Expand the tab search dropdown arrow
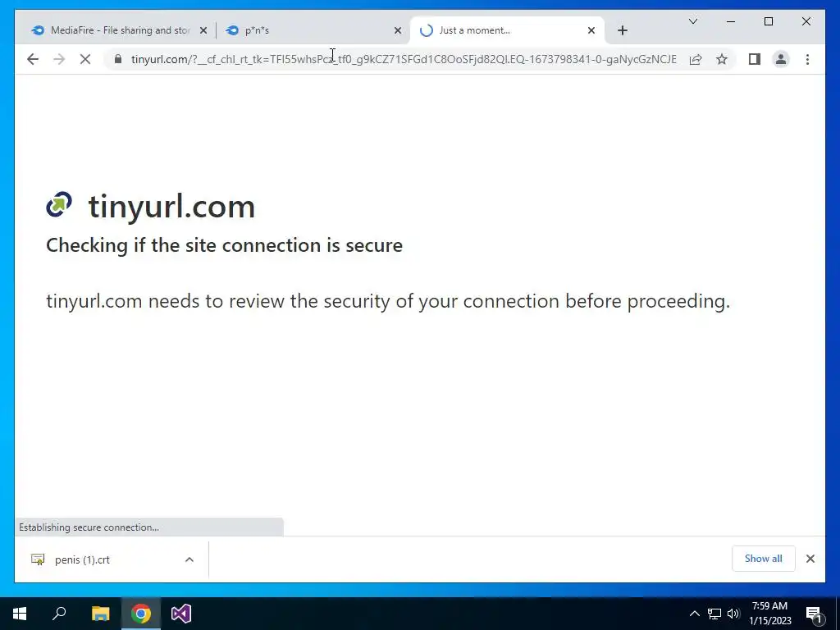840x630 pixels. pyautogui.click(x=692, y=21)
